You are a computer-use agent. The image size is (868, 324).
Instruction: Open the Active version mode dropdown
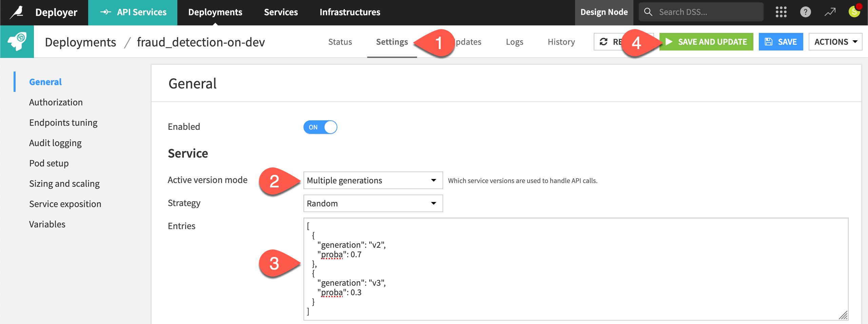pyautogui.click(x=373, y=180)
